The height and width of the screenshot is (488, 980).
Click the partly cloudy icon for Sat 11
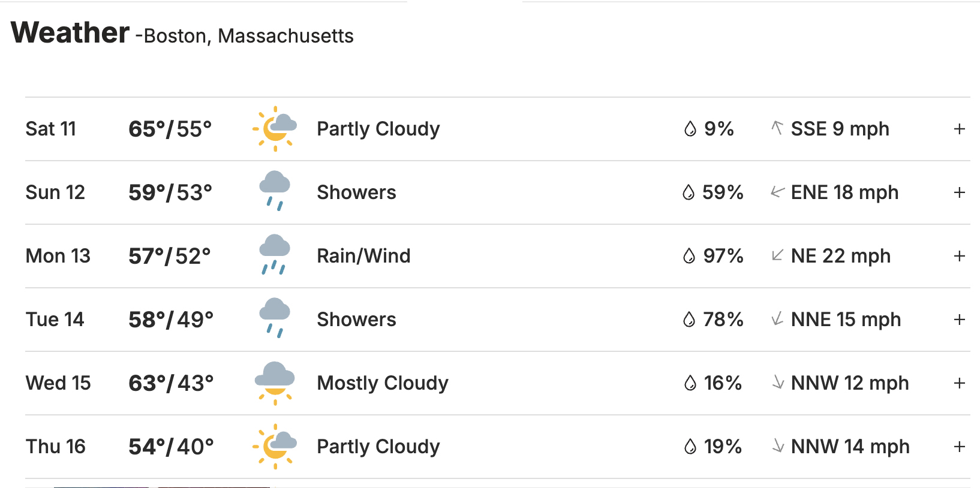click(275, 129)
